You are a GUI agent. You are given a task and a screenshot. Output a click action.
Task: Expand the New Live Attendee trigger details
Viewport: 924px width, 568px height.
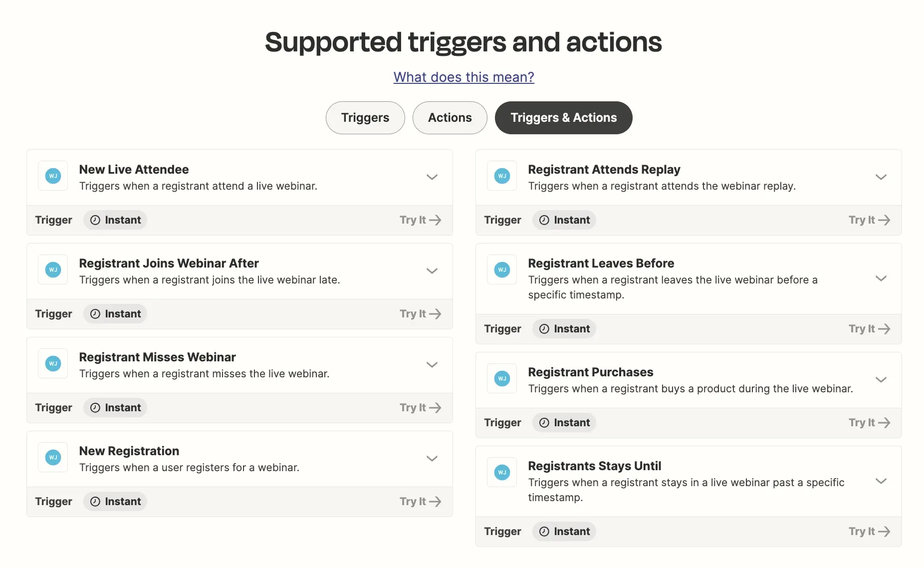coord(432,177)
